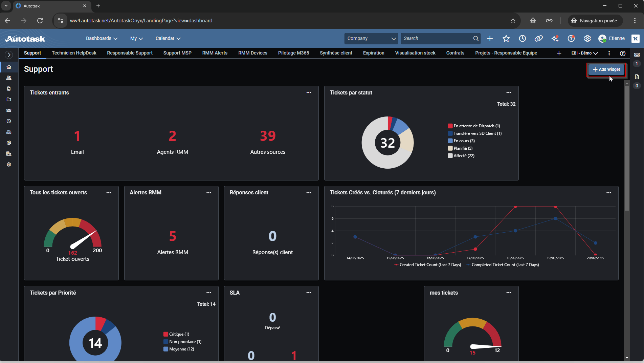Viewport: 644px width, 363px height.
Task: Open Tickets entrants widget options menu
Action: (309, 92)
